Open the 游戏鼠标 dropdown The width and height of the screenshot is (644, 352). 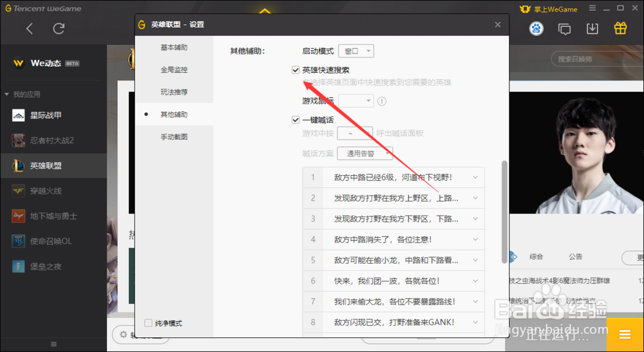click(x=356, y=100)
